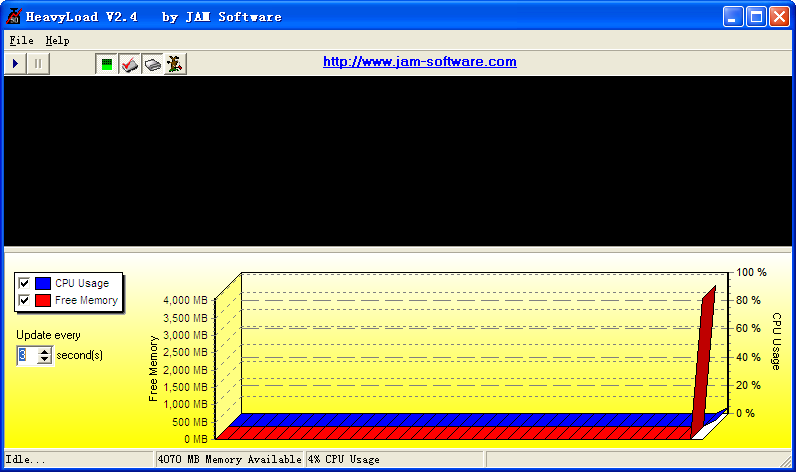Open the Help menu
Screen dimensions: 796x472
point(57,41)
